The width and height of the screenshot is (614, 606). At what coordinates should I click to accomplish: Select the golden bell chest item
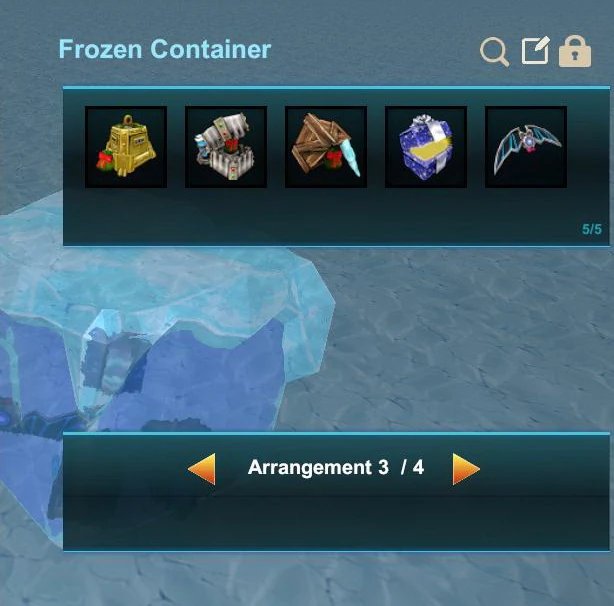(126, 147)
